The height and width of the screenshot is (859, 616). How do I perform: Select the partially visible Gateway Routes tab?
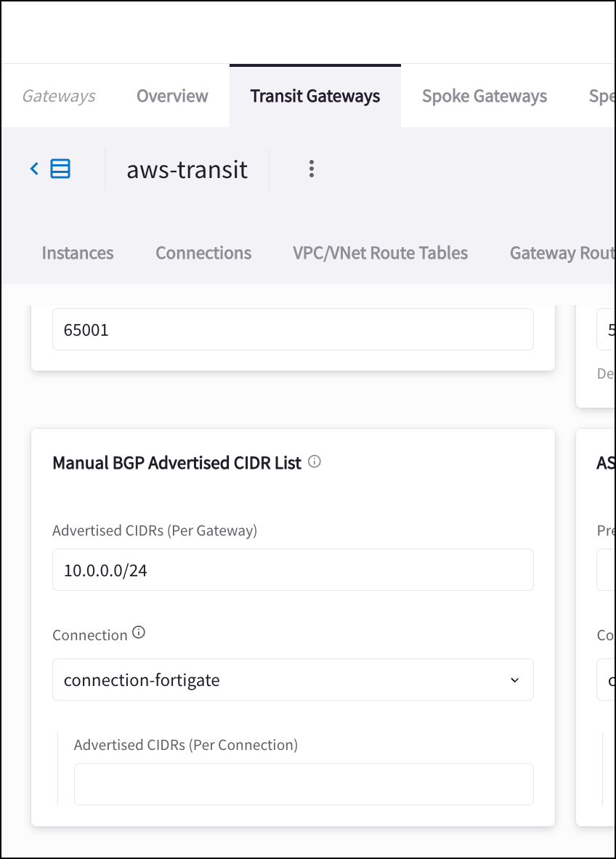pos(562,253)
